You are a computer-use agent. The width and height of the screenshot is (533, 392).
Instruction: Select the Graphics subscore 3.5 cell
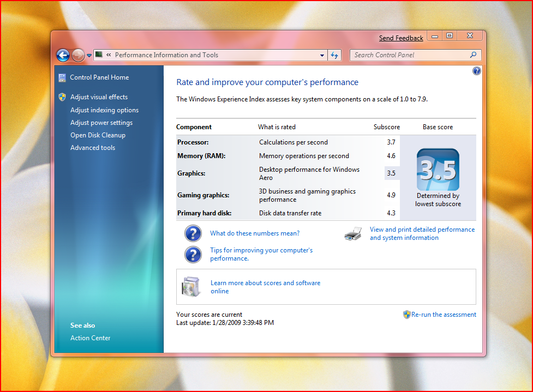(x=392, y=173)
